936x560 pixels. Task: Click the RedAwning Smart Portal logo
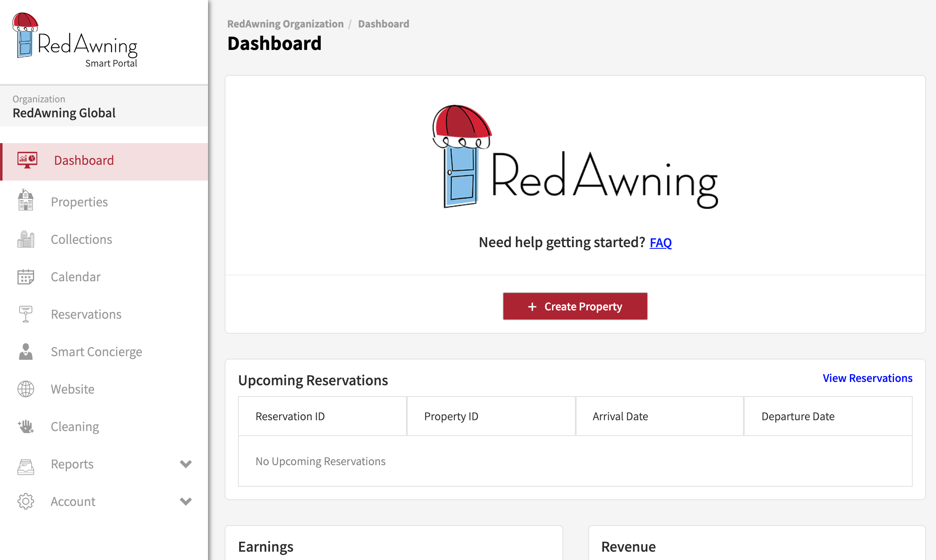[x=75, y=40]
